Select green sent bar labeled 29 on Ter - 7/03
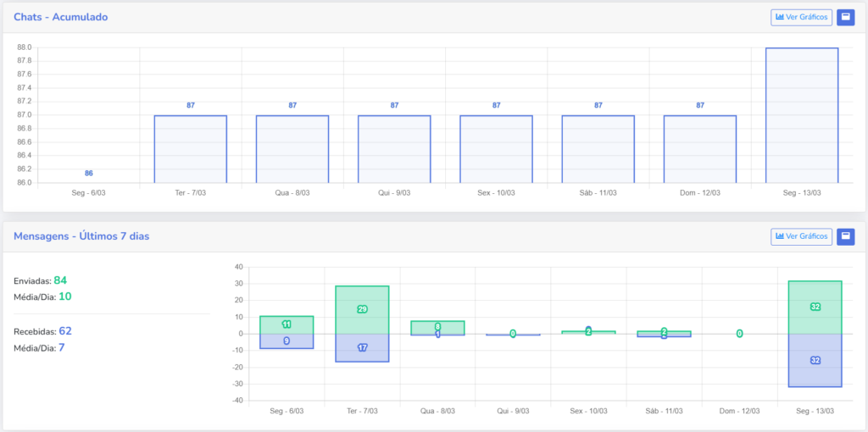This screenshot has width=868, height=432. tap(362, 310)
